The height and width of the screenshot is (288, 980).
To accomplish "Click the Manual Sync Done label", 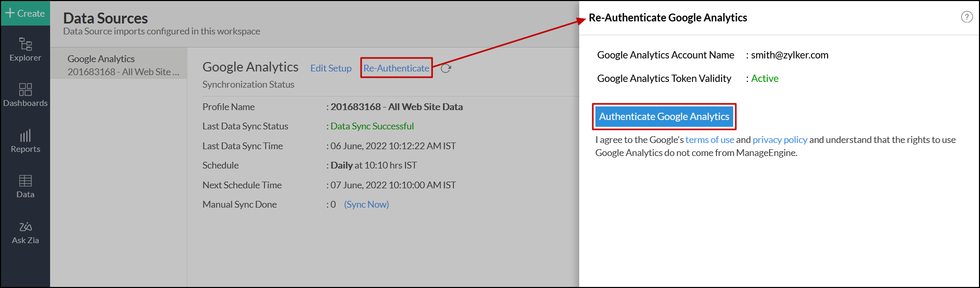I will (x=240, y=205).
